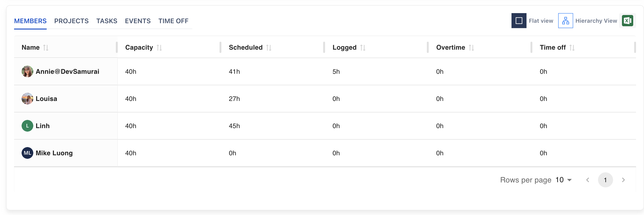Viewport: 644px width, 215px height.
Task: Export table to Excel
Action: coord(628,21)
